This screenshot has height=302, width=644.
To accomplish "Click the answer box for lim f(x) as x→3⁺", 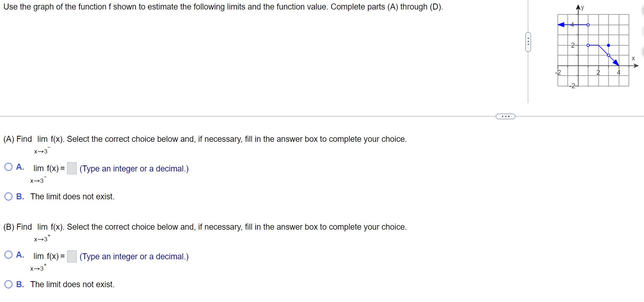I will tap(72, 256).
